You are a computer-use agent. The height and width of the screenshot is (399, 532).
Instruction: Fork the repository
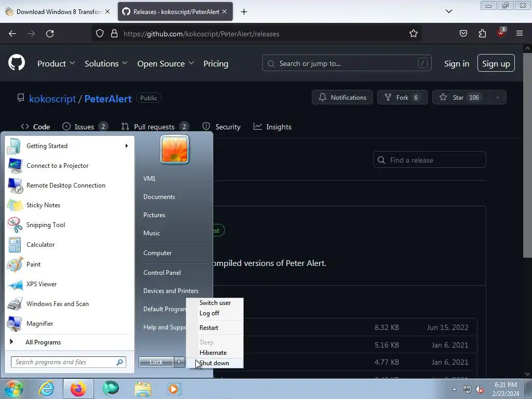click(403, 97)
